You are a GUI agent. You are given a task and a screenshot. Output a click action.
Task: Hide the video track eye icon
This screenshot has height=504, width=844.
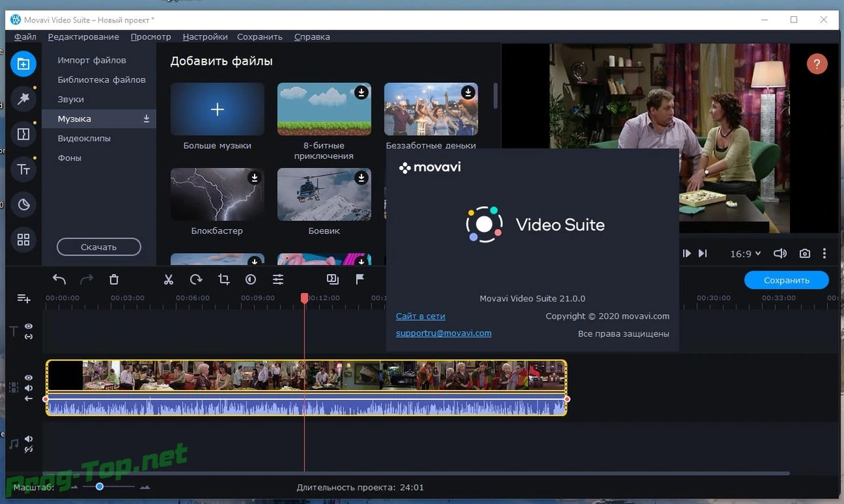click(29, 377)
